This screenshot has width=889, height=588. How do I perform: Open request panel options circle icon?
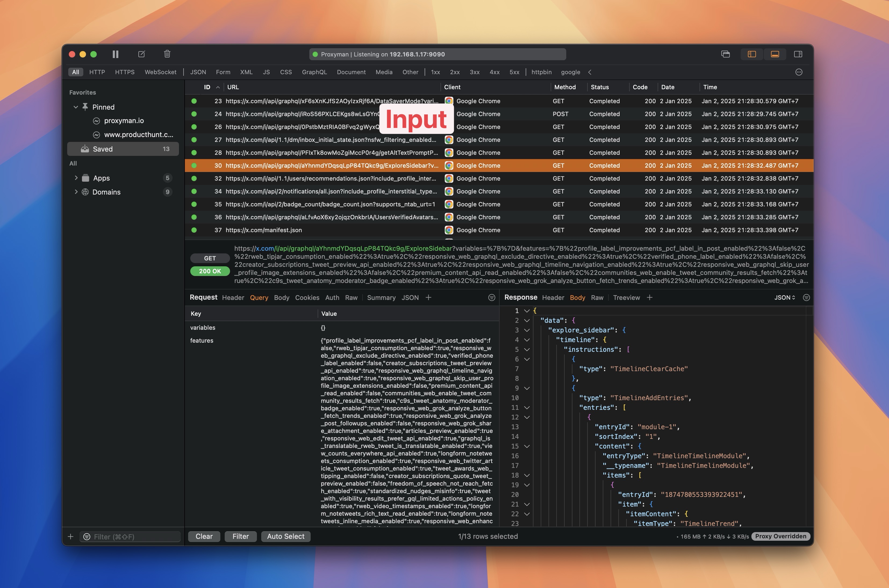pyautogui.click(x=492, y=298)
